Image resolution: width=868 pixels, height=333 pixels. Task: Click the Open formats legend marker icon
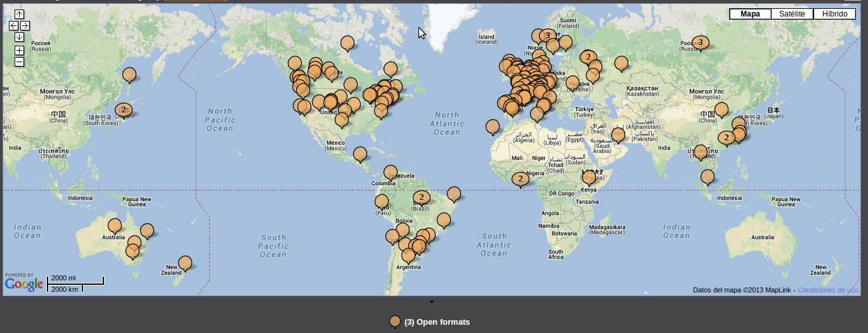395,322
